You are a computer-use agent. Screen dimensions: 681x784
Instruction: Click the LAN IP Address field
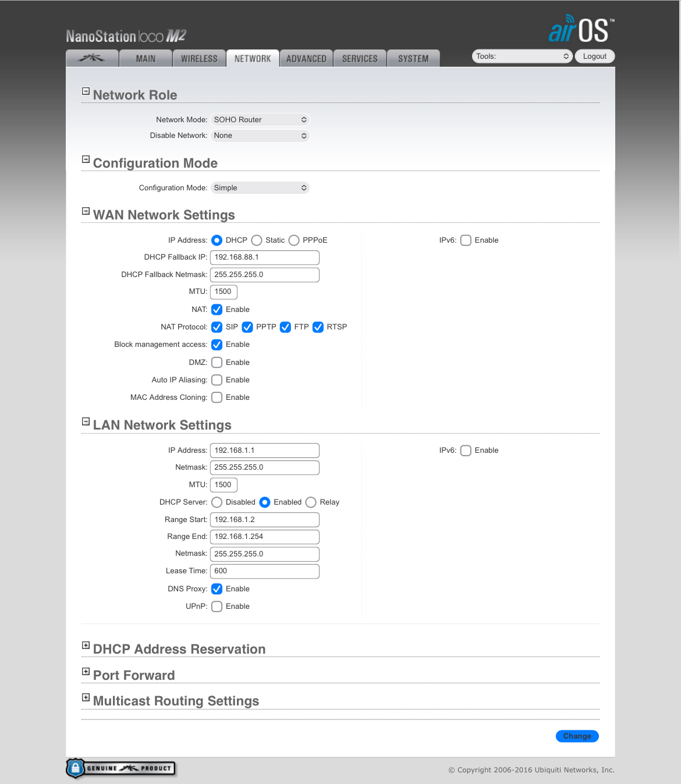(x=265, y=450)
